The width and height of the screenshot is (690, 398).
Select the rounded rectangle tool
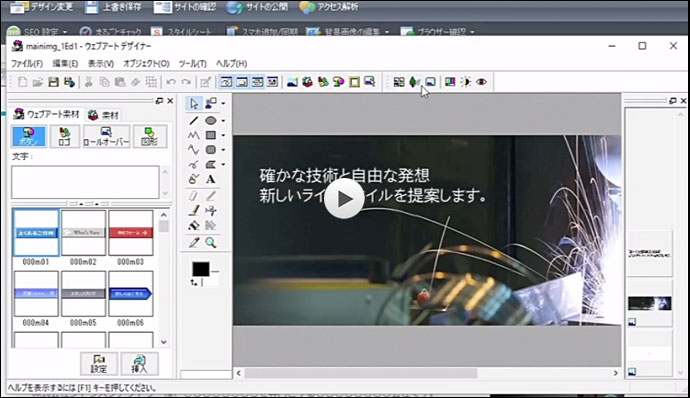tap(211, 150)
